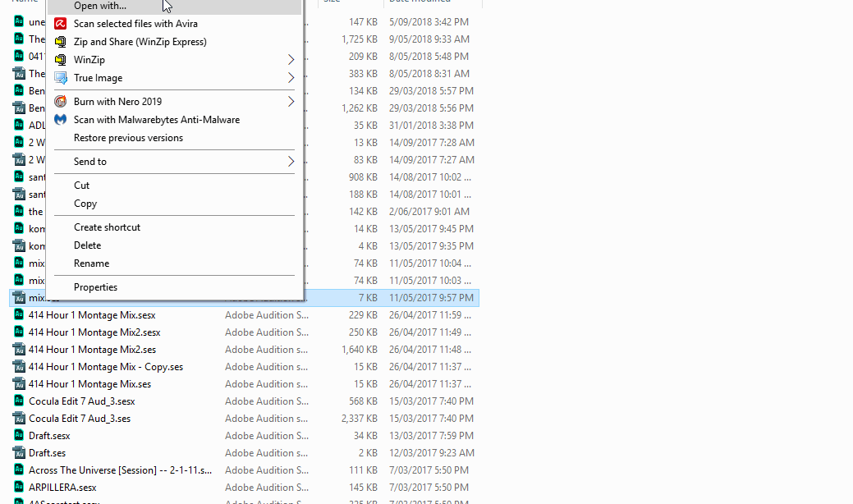
Task: Click the 2,337 KB size cell
Action: click(360, 419)
